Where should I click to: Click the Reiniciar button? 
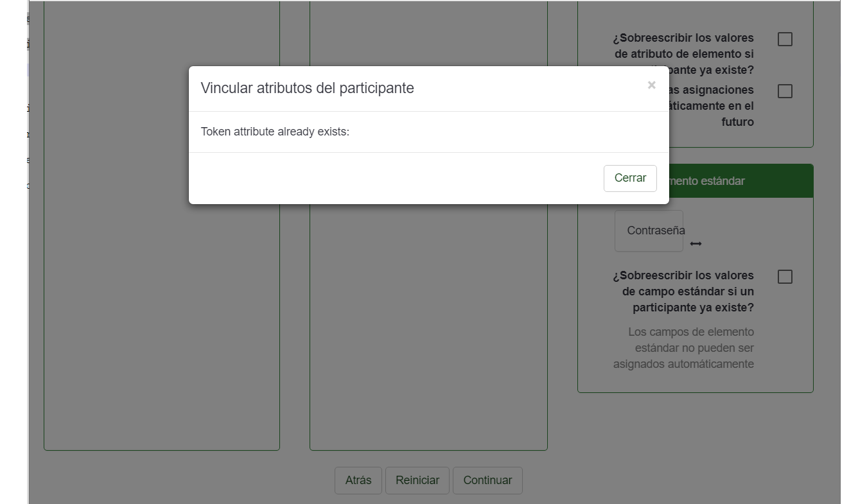(417, 480)
